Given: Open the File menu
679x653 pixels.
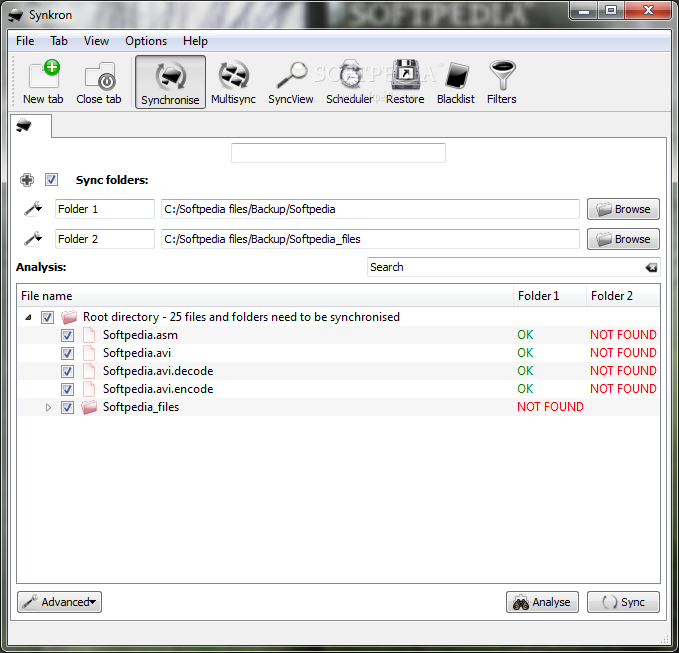Looking at the screenshot, I should (x=25, y=41).
